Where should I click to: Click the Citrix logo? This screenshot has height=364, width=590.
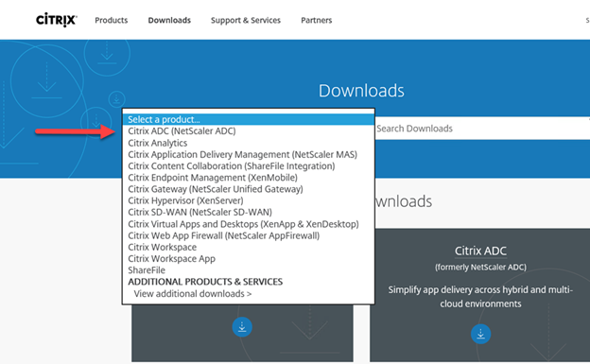(57, 20)
